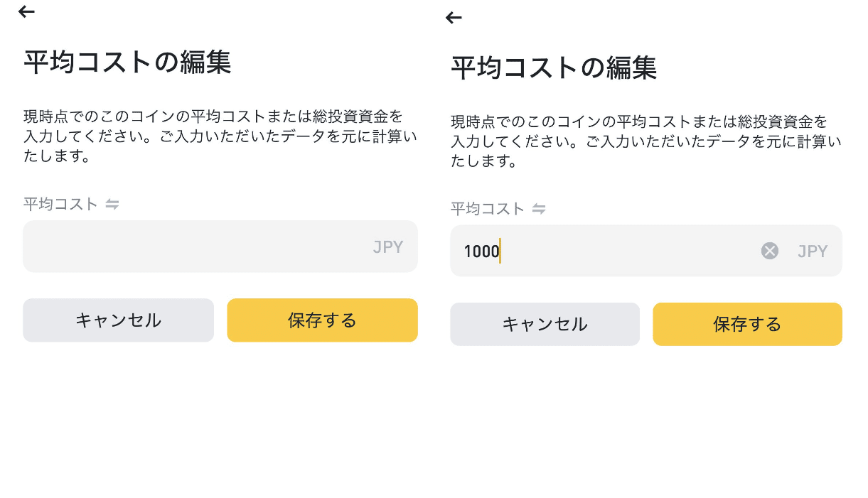This screenshot has width=868, height=498.
Task: Click the JPY unit beside the clear icon
Action: coord(813,251)
